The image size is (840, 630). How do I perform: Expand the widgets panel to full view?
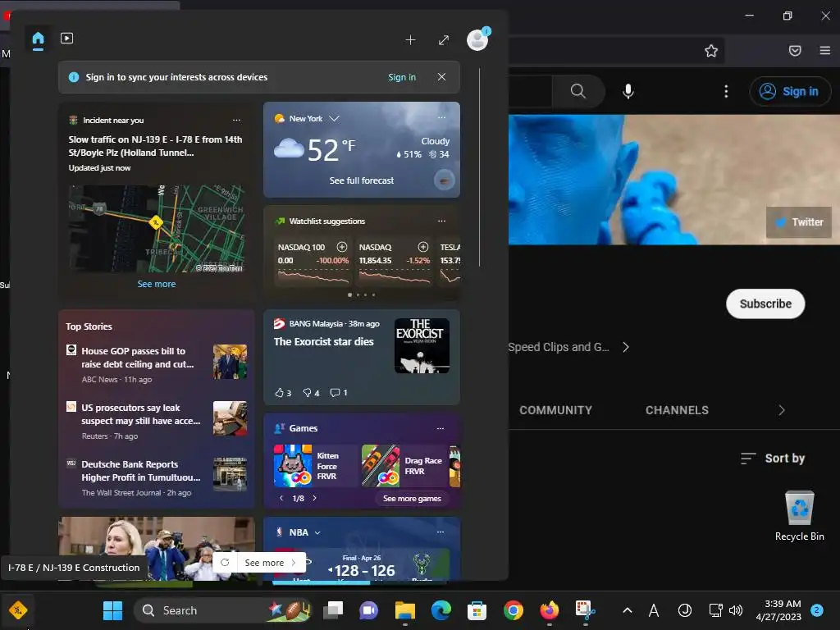pyautogui.click(x=444, y=40)
